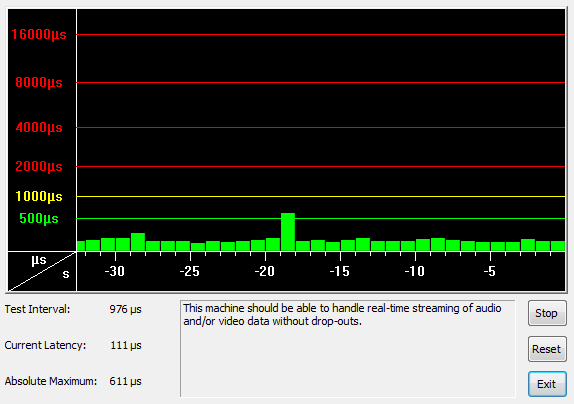Click the -5 time axis marker
The width and height of the screenshot is (574, 404).
click(490, 271)
